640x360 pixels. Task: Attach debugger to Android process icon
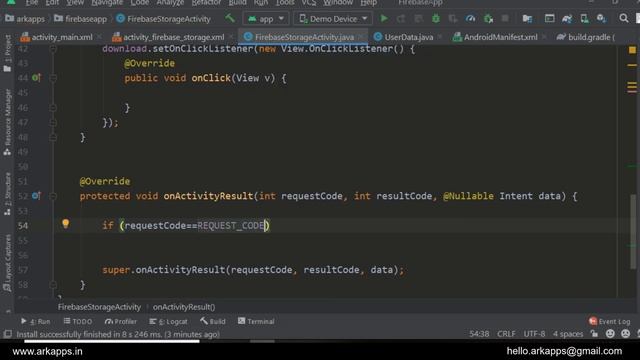click(488, 18)
